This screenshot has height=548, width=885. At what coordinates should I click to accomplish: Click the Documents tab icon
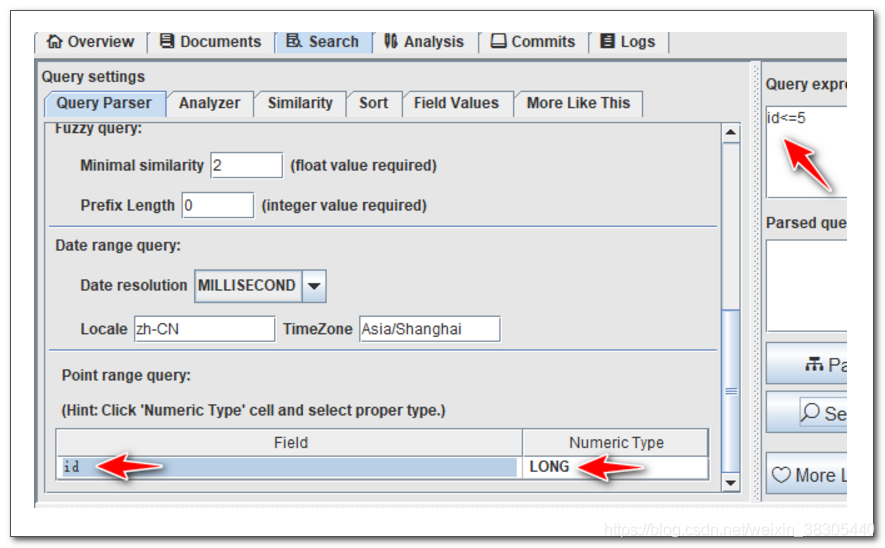pyautogui.click(x=167, y=41)
